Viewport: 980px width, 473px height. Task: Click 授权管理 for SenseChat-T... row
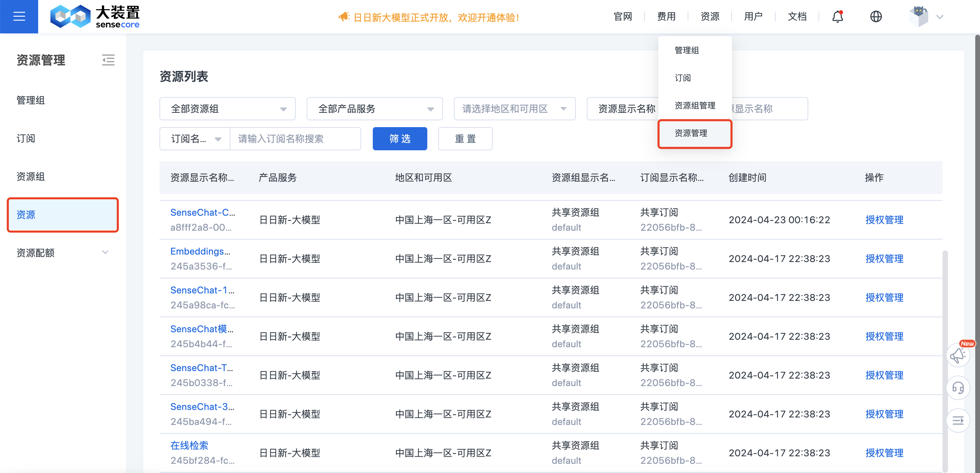point(884,375)
